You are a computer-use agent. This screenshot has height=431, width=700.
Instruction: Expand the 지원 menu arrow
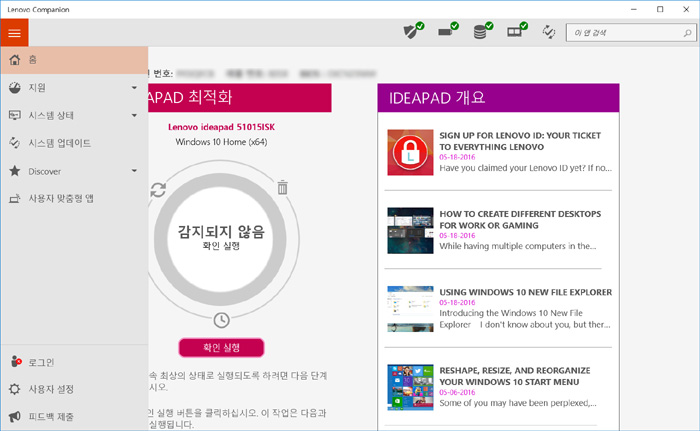click(x=134, y=88)
